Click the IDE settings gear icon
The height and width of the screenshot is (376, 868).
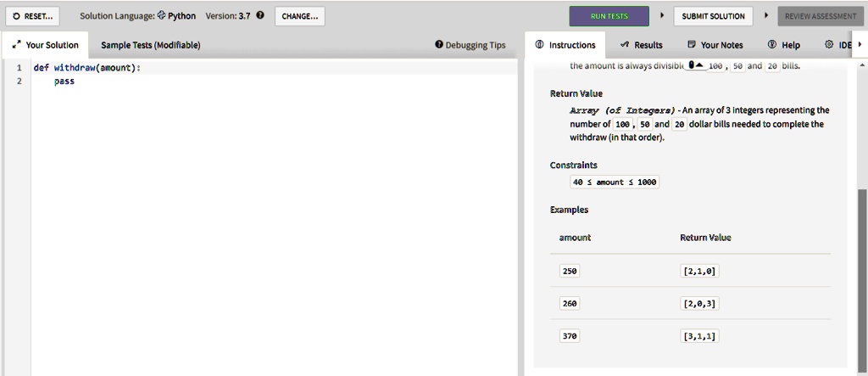829,45
